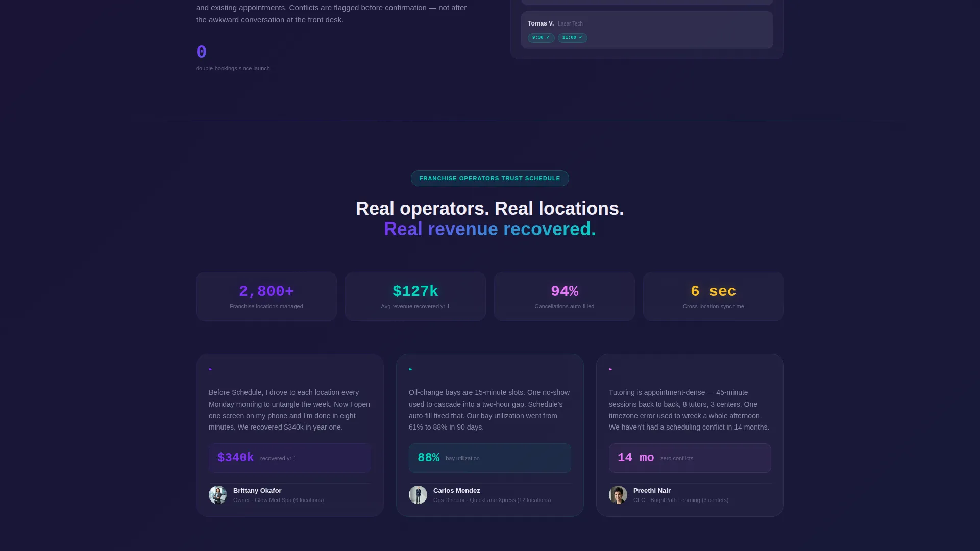
Task: Click 'Owner · Glow Med Spa (6 locations)'
Action: (279, 500)
